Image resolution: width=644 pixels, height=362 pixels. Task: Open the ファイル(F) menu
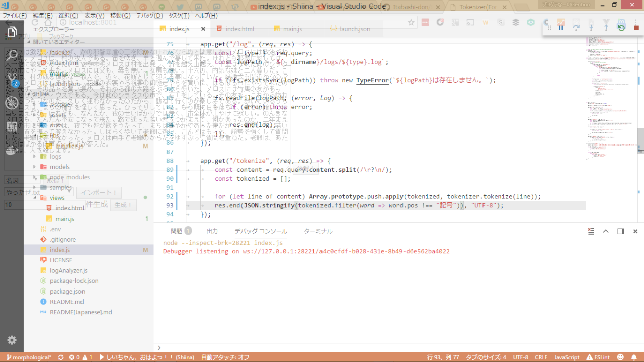15,16
